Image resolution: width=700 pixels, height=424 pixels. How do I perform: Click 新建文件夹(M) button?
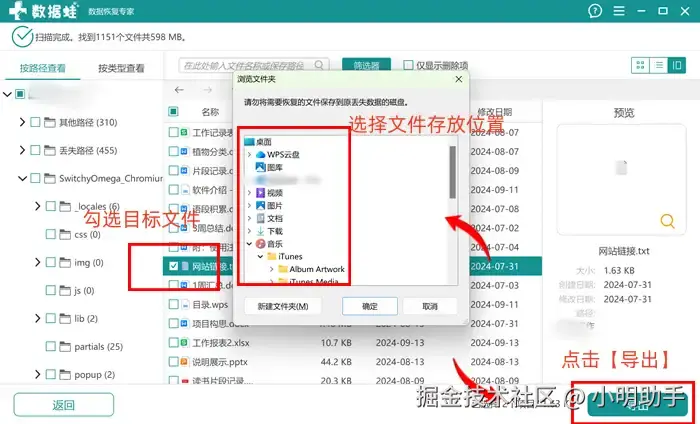tap(283, 306)
